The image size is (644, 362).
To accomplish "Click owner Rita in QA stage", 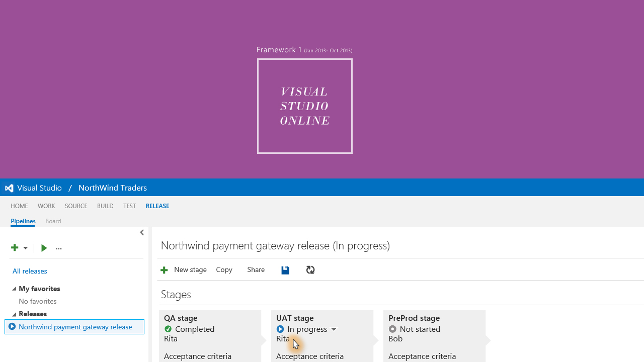I will coord(171,338).
